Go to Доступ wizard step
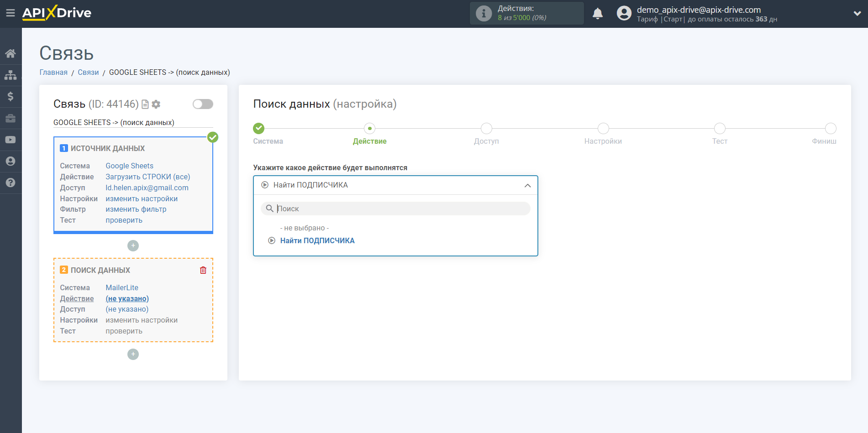The width and height of the screenshot is (868, 433). pyautogui.click(x=486, y=128)
